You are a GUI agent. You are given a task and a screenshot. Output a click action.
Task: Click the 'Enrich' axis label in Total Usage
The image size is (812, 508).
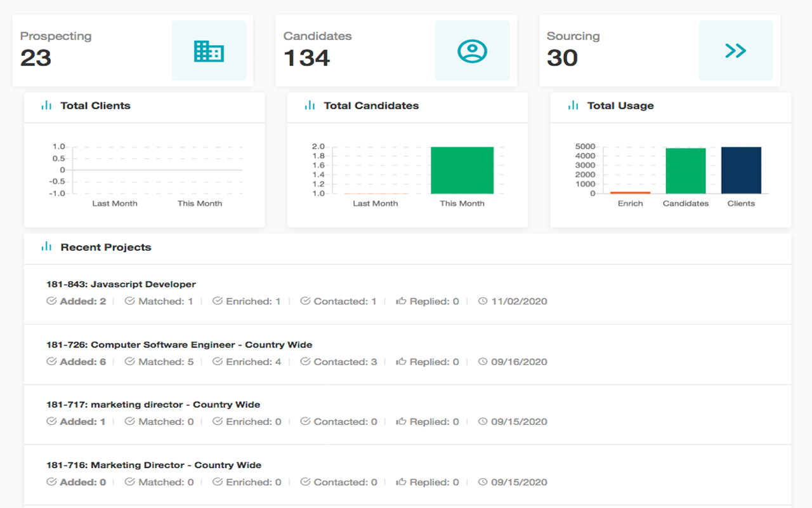(631, 203)
